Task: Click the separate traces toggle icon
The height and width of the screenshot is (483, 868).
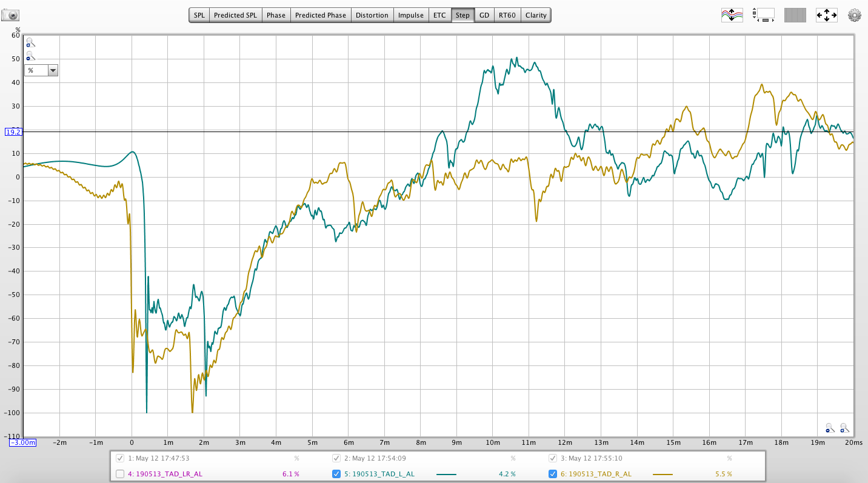Action: pos(732,15)
